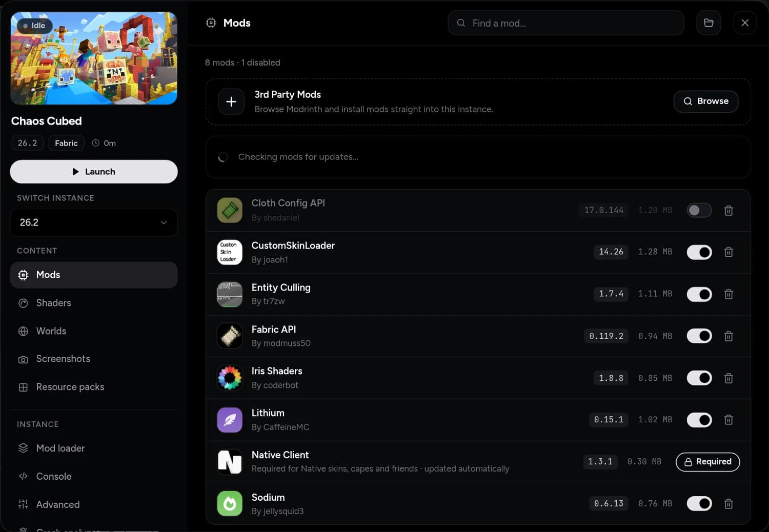
Task: Click the Chaos Cubed instance thumbnail
Action: click(x=94, y=58)
